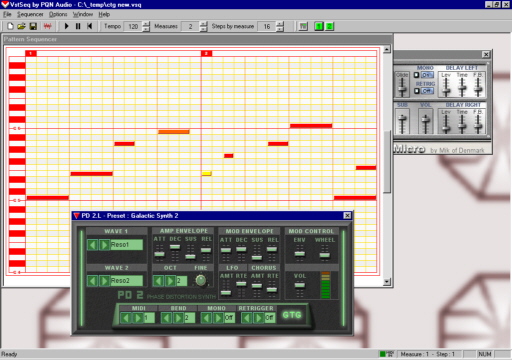Increase the OCT octave value
Screen dimensions: 512x360
coord(170,281)
